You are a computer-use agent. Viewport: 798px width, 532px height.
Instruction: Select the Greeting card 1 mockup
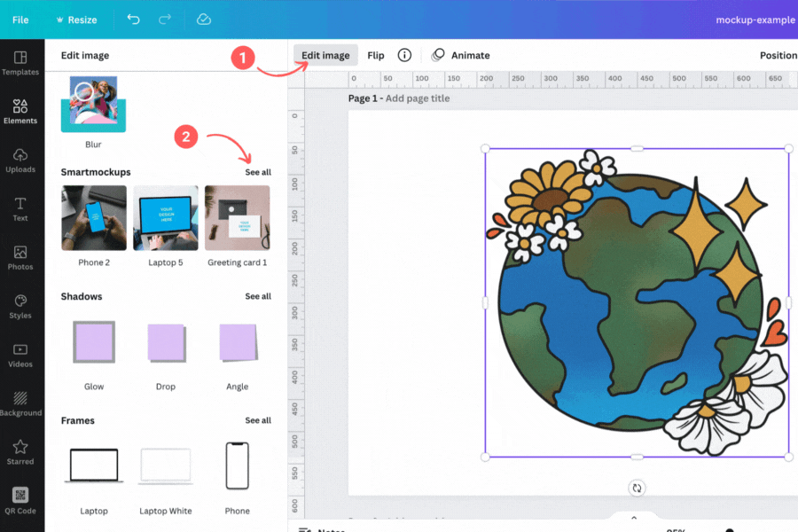click(237, 218)
